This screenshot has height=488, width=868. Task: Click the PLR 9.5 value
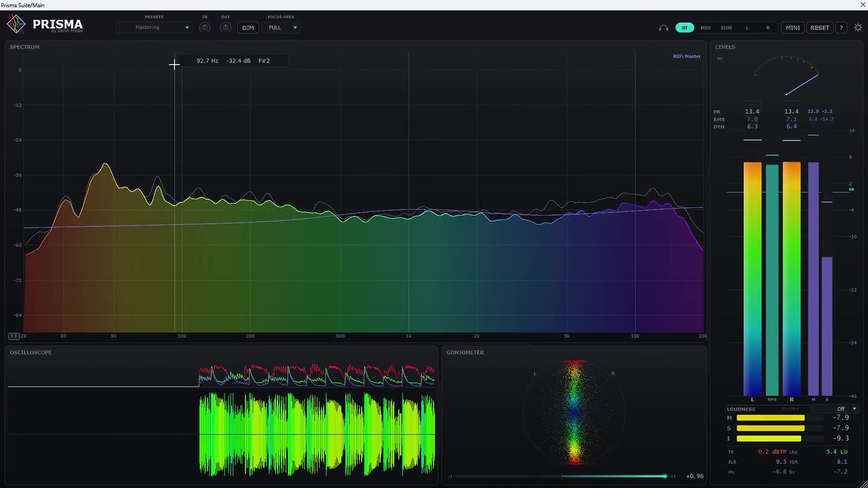pos(782,461)
